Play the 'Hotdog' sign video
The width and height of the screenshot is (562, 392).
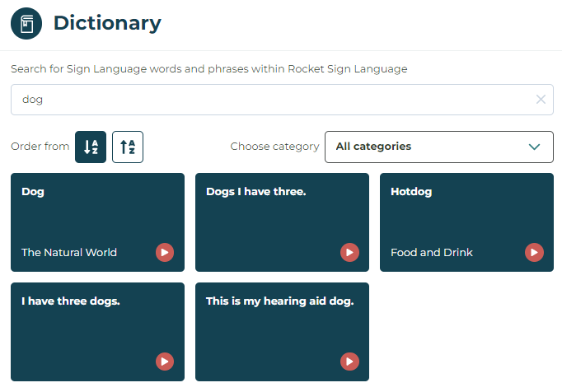(x=534, y=252)
